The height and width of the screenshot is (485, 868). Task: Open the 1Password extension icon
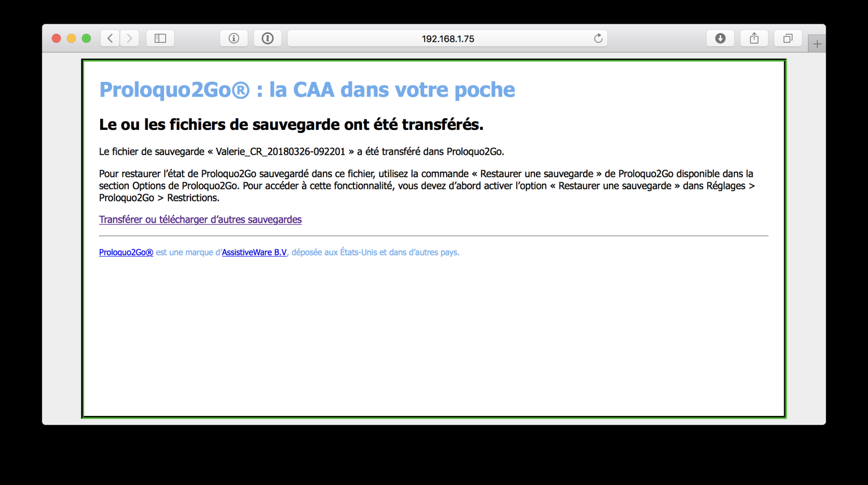coord(268,38)
